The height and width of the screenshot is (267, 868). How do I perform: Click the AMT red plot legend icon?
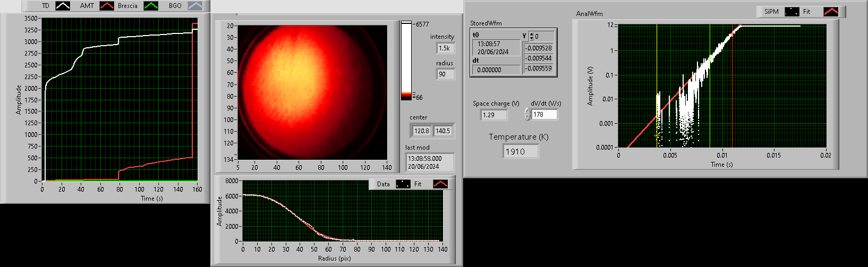107,6
